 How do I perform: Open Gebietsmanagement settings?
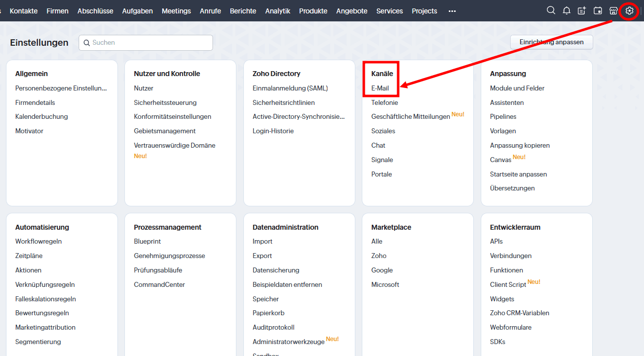165,131
